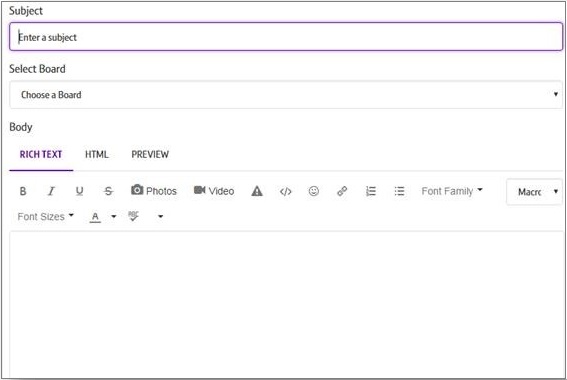This screenshot has width=567, height=380.
Task: Open the Font Family dropdown
Action: [452, 191]
